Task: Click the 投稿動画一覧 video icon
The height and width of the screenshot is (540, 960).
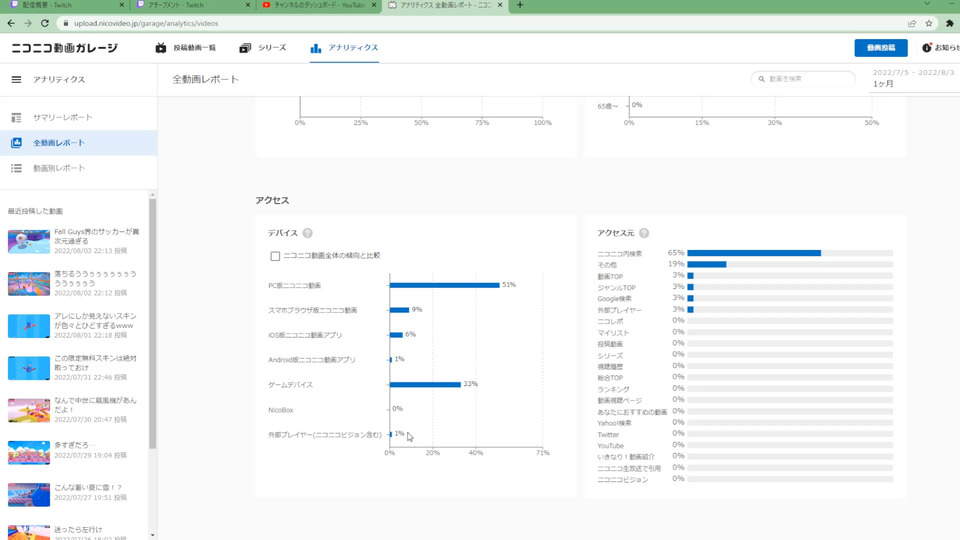Action: [x=160, y=48]
